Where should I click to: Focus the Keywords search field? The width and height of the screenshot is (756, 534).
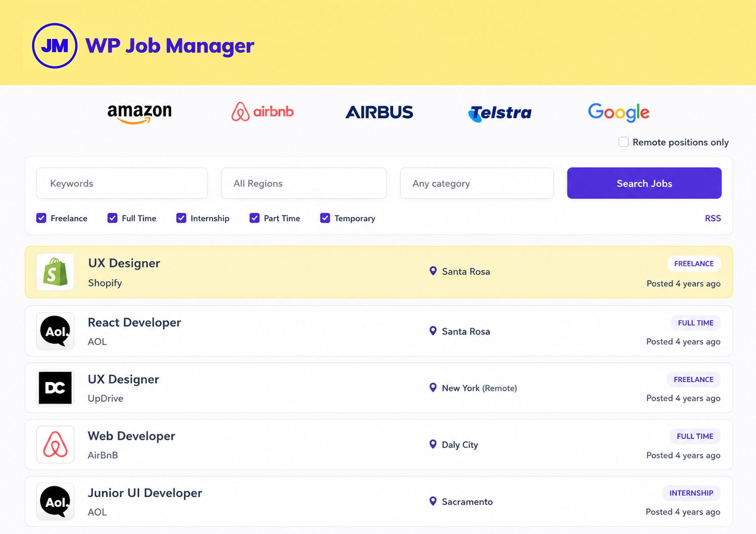[x=122, y=183]
